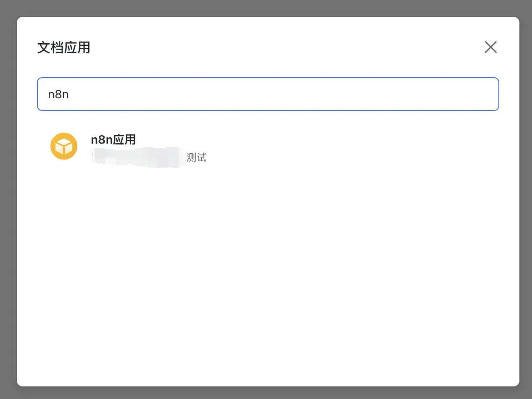The width and height of the screenshot is (532, 399).
Task: Click the dimmed backdrop left of the dialog
Action: (x=8, y=199)
